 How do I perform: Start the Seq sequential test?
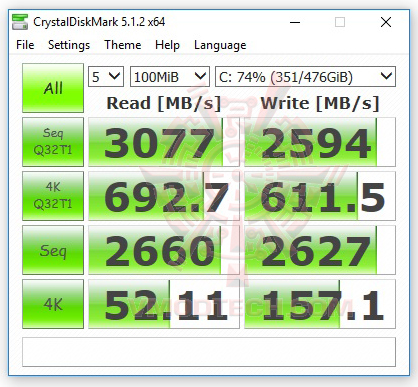click(53, 250)
